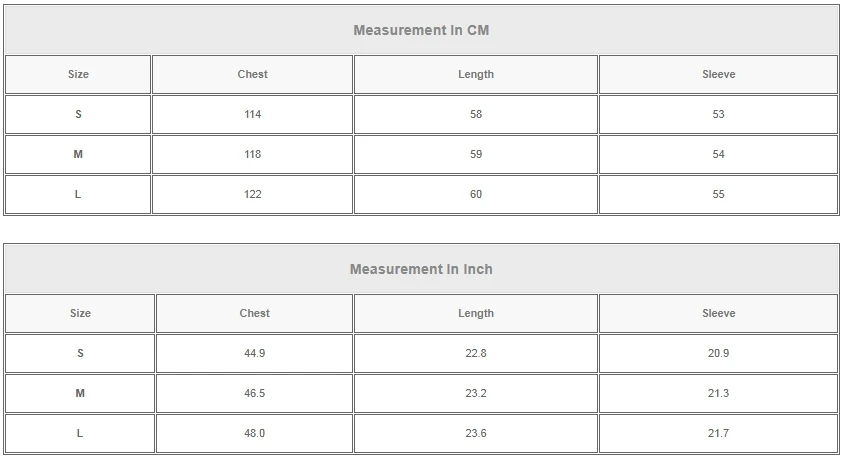Viewport: 844px width, 458px height.
Task: Click size M row label in CM table
Action: tap(78, 154)
